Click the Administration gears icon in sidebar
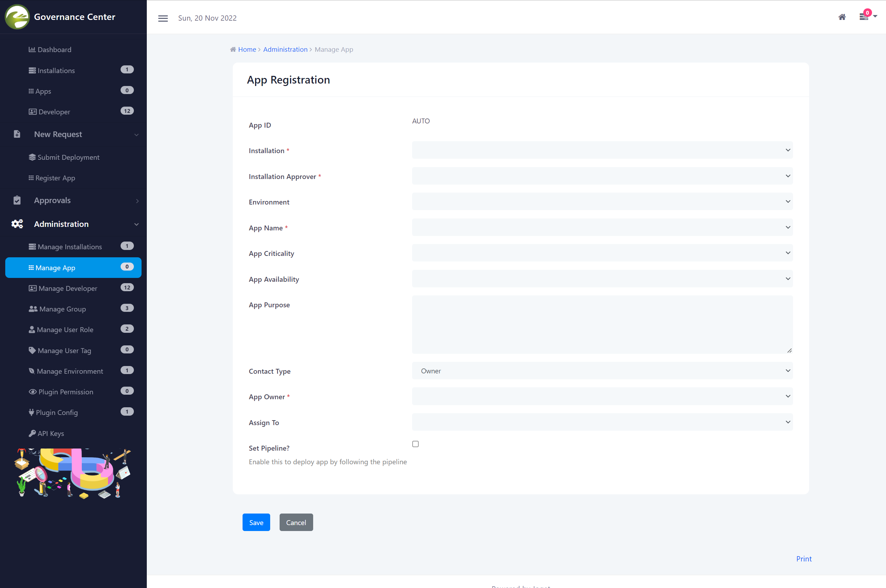Viewport: 886px width, 588px height. pos(17,224)
